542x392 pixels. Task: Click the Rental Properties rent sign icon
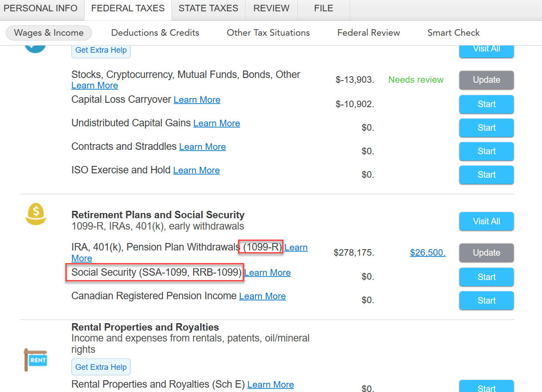click(x=35, y=359)
